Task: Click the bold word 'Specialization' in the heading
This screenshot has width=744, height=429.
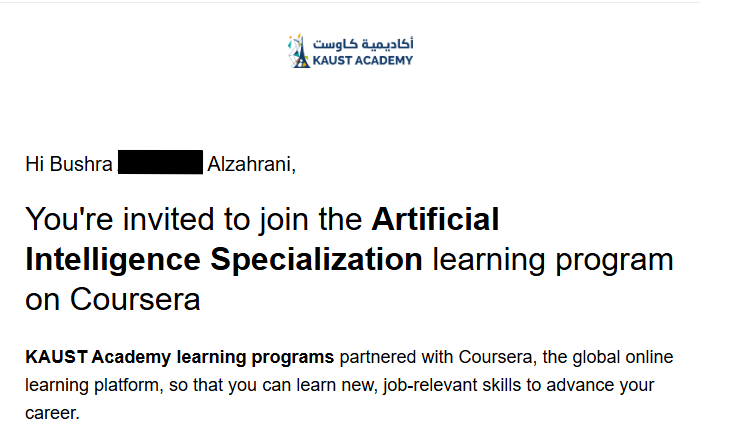Action: (x=316, y=260)
